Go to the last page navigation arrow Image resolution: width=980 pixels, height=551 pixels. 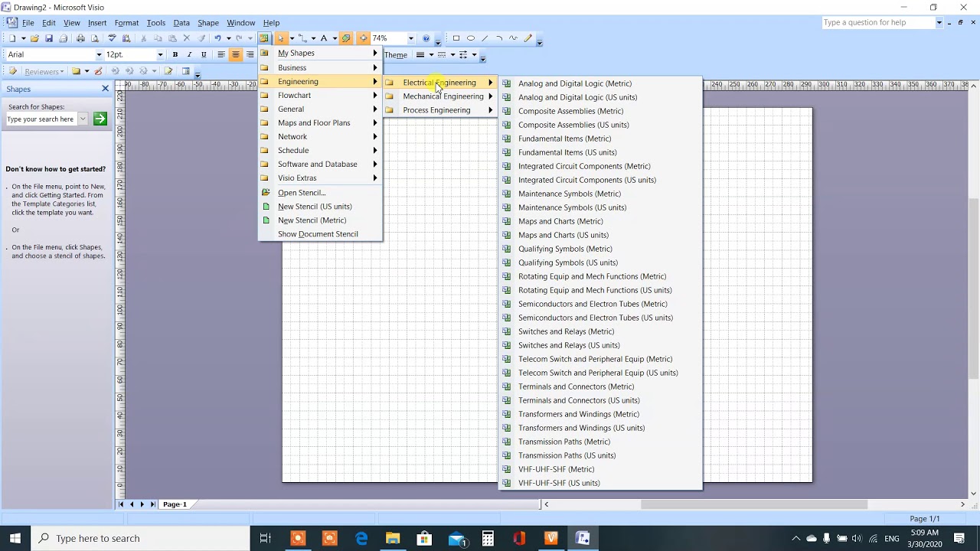(152, 504)
